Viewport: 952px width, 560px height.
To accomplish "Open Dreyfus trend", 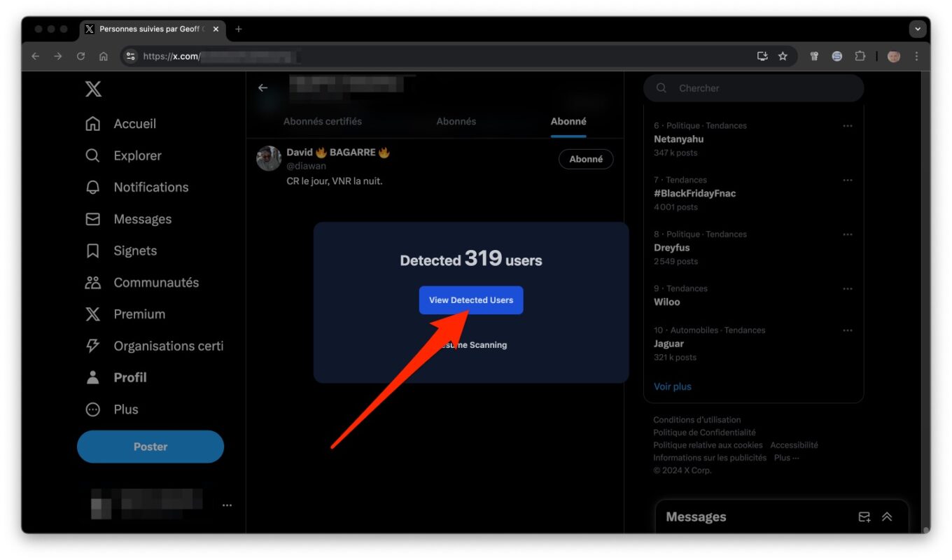I will pos(672,248).
